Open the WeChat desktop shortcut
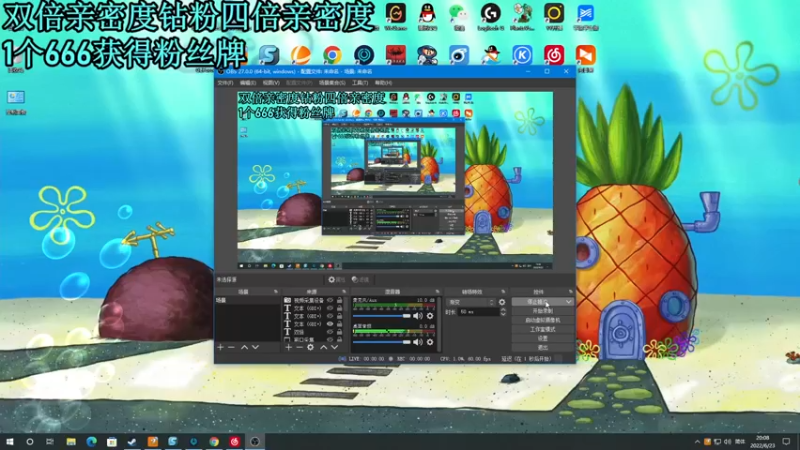 pyautogui.click(x=459, y=14)
